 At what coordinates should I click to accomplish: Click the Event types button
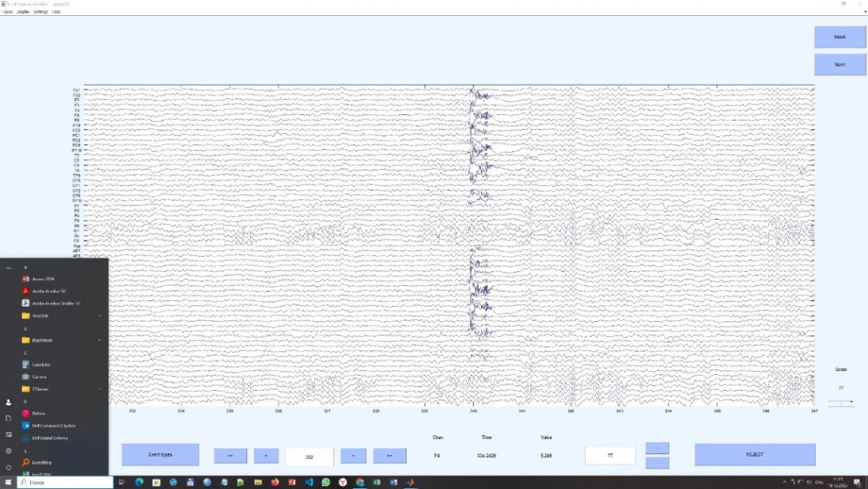click(x=160, y=454)
